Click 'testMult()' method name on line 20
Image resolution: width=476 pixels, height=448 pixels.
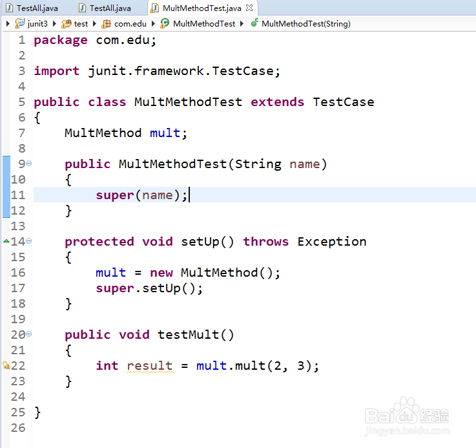click(x=196, y=335)
